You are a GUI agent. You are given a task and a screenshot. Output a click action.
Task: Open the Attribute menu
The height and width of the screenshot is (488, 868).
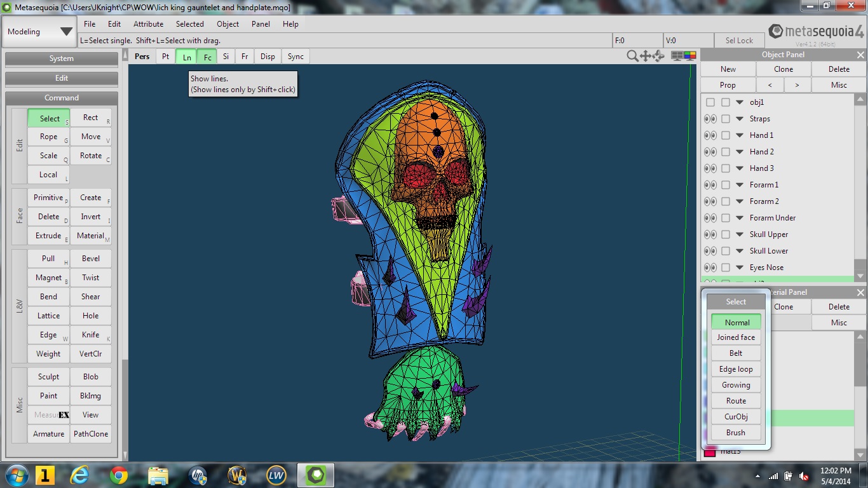point(148,24)
